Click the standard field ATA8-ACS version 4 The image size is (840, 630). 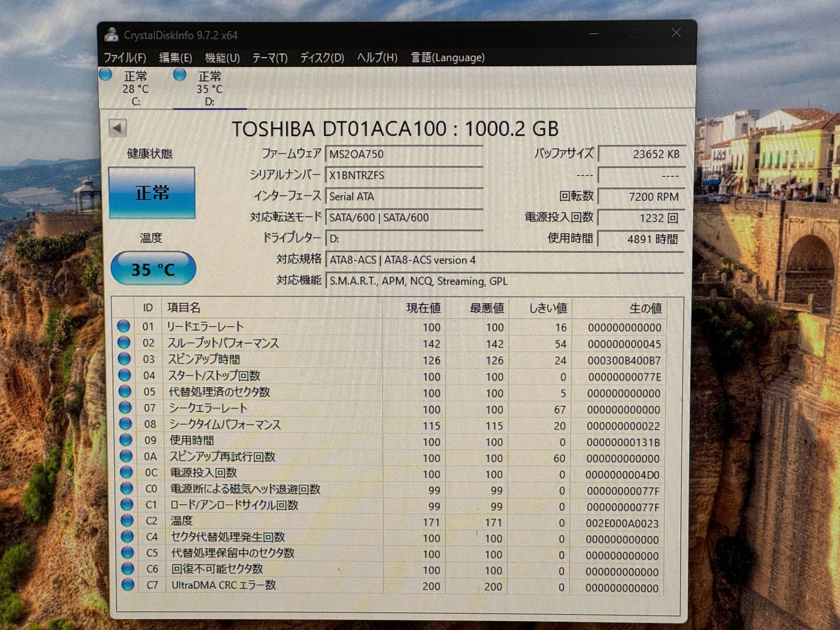tap(503, 260)
